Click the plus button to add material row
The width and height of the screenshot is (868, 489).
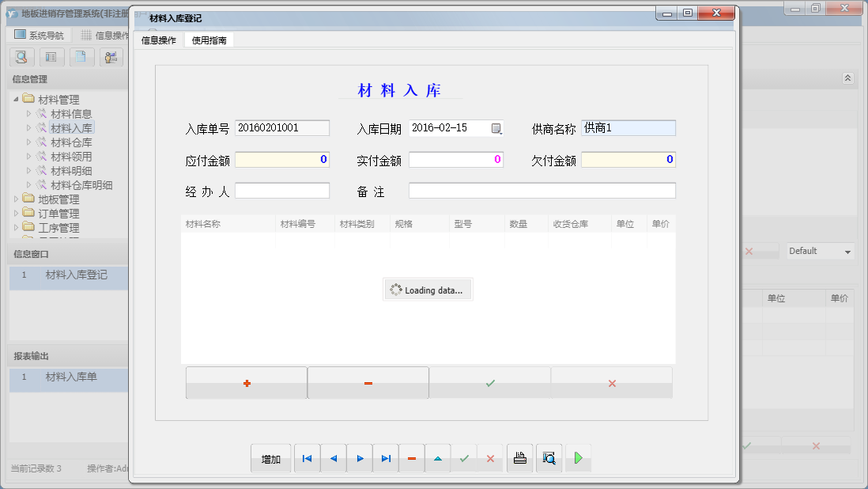click(246, 382)
